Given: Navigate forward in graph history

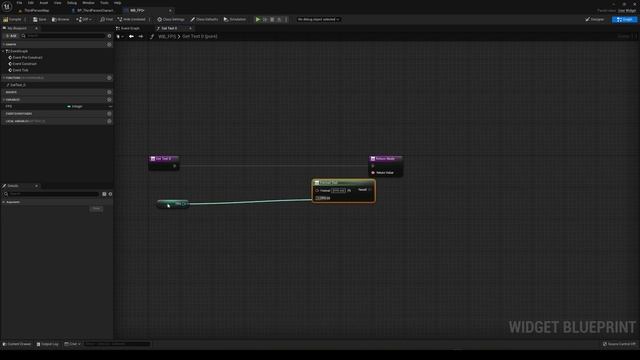Looking at the screenshot, I should (x=141, y=36).
